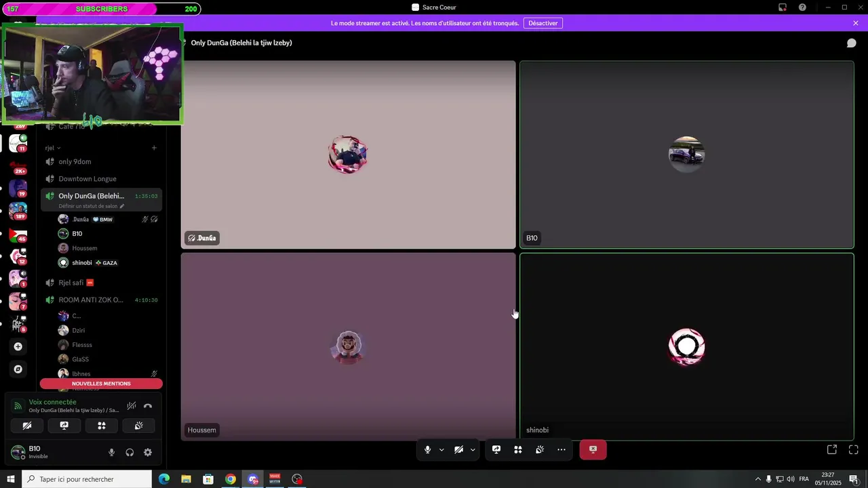Collapse the rjel channel category
The height and width of the screenshot is (488, 868).
click(53, 148)
